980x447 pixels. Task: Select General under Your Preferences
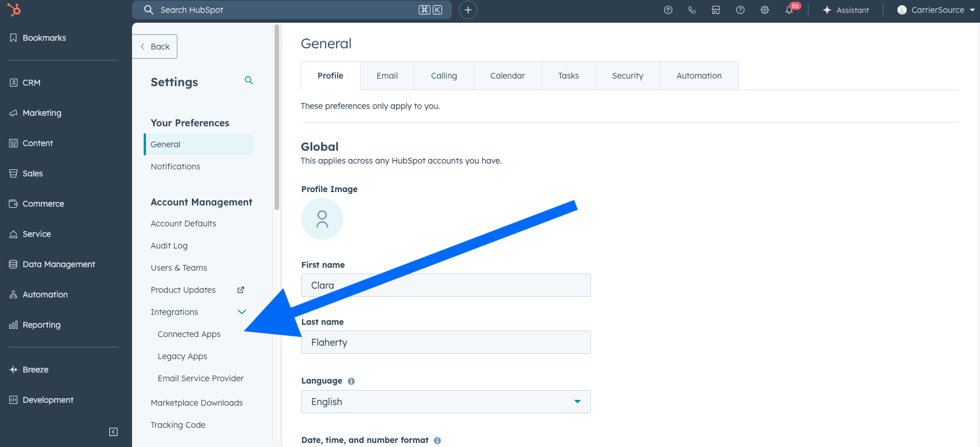(199, 144)
